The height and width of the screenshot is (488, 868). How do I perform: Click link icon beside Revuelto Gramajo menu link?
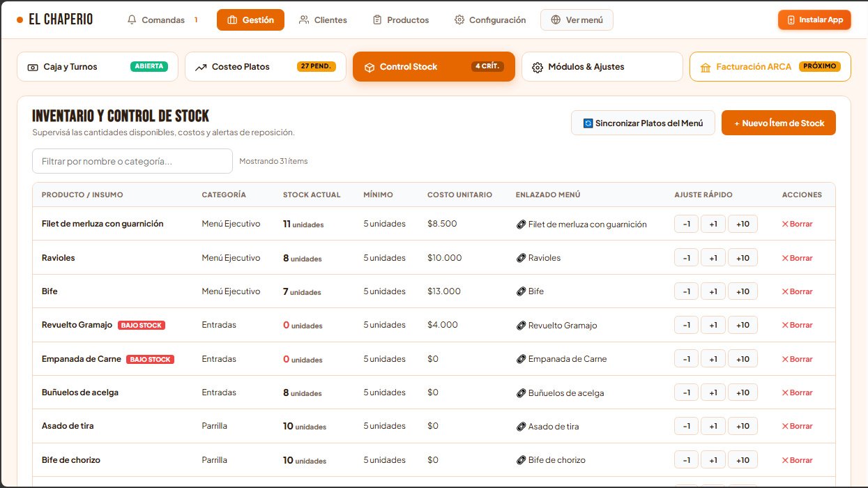(521, 326)
